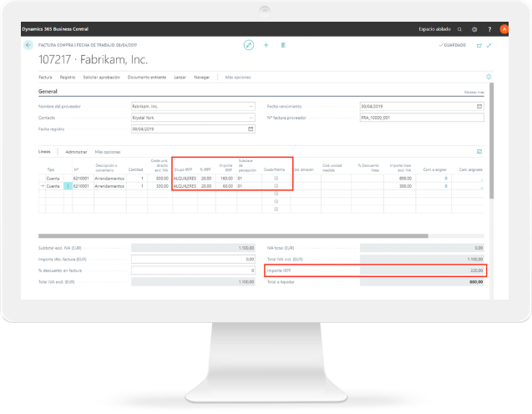
Task: Open settings gear icon
Action: pos(474,28)
